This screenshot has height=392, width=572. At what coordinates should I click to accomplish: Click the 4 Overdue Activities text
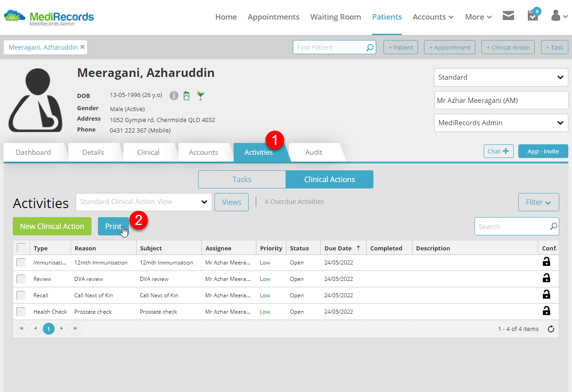pos(294,202)
